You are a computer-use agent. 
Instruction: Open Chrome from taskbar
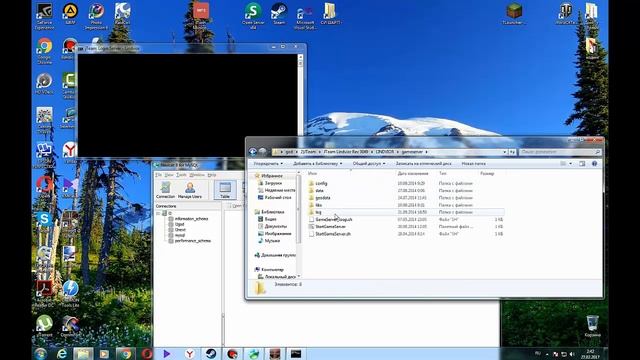(x=125, y=353)
